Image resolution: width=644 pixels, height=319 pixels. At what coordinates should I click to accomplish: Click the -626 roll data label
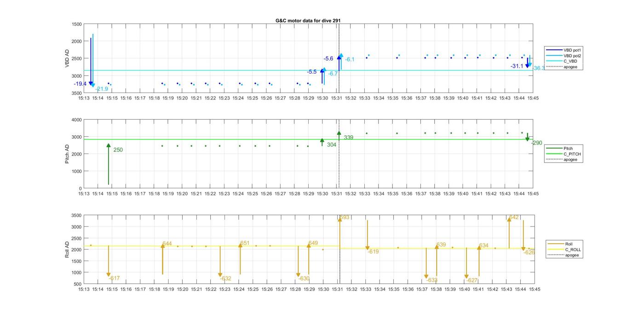(529, 252)
